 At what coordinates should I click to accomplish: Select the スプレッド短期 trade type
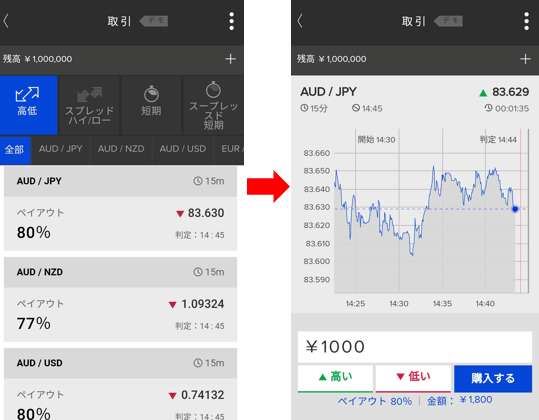(213, 105)
